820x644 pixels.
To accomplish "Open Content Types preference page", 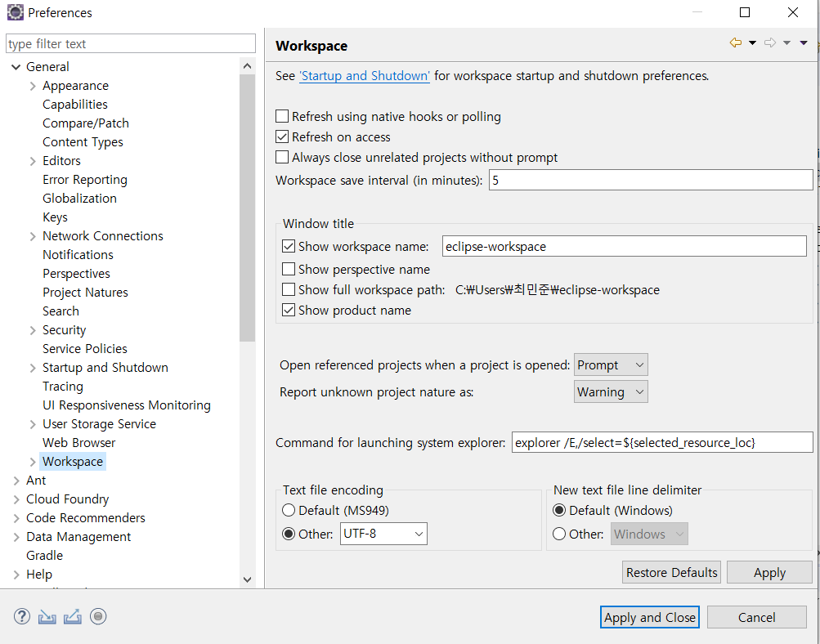I will click(x=83, y=142).
